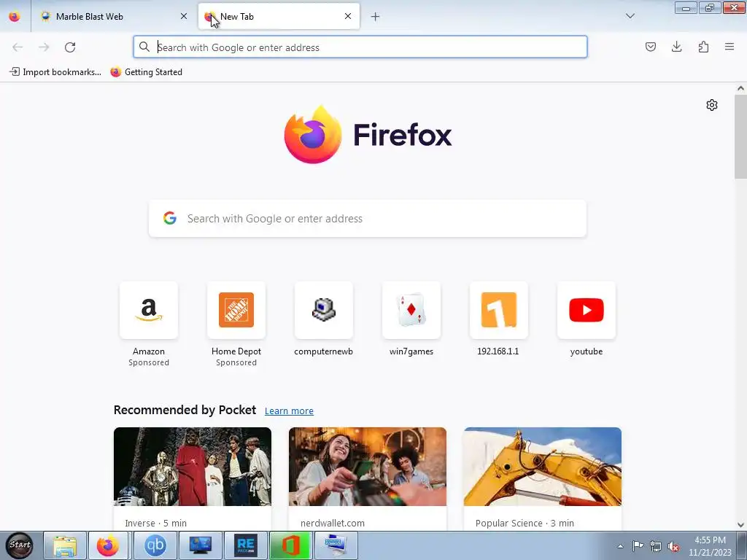The image size is (747, 560).
Task: Click the muted volume tray icon
Action: point(673,546)
